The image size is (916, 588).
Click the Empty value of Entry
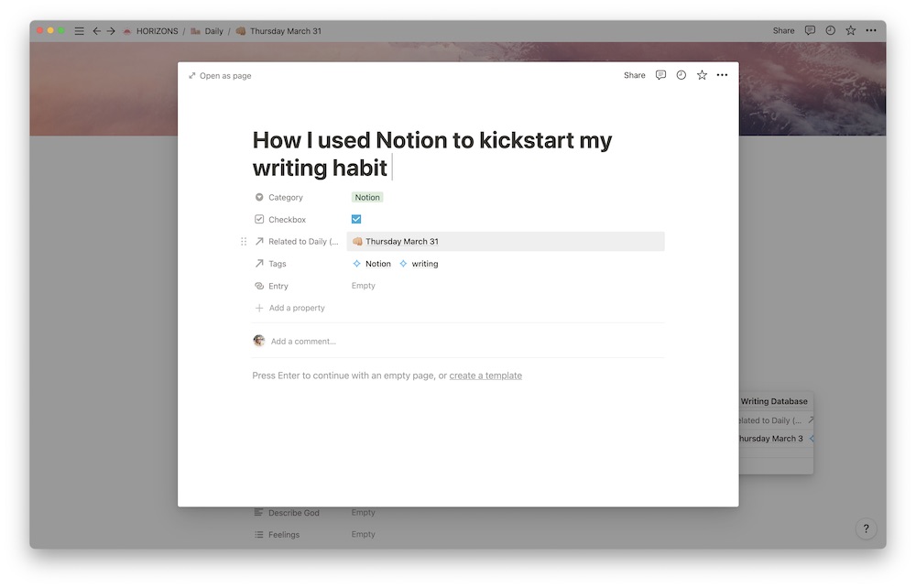tap(364, 286)
